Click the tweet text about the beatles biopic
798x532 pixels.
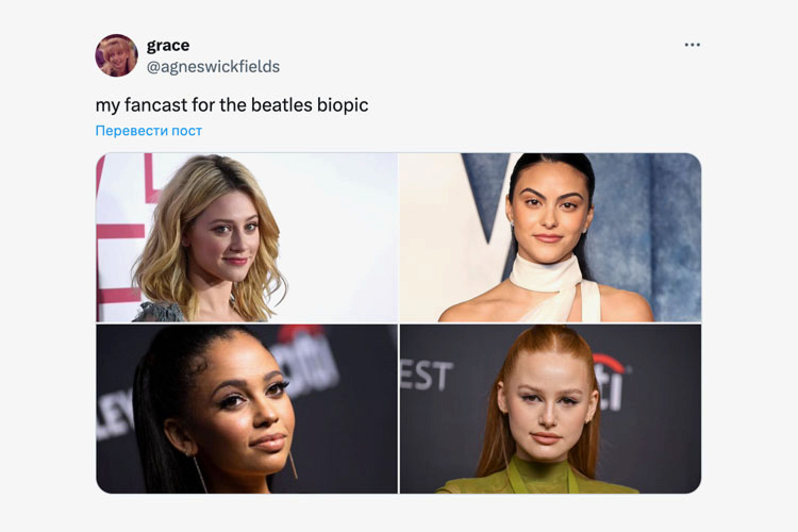coord(232,105)
